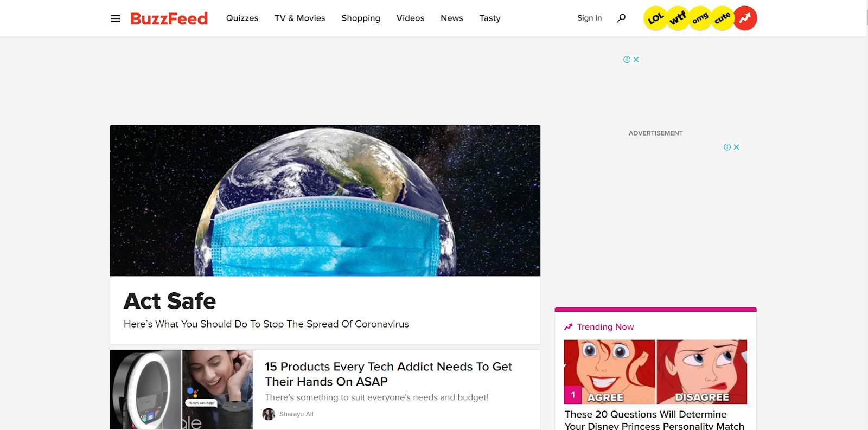Click article description about needs and budget
868x430 pixels.
[376, 397]
